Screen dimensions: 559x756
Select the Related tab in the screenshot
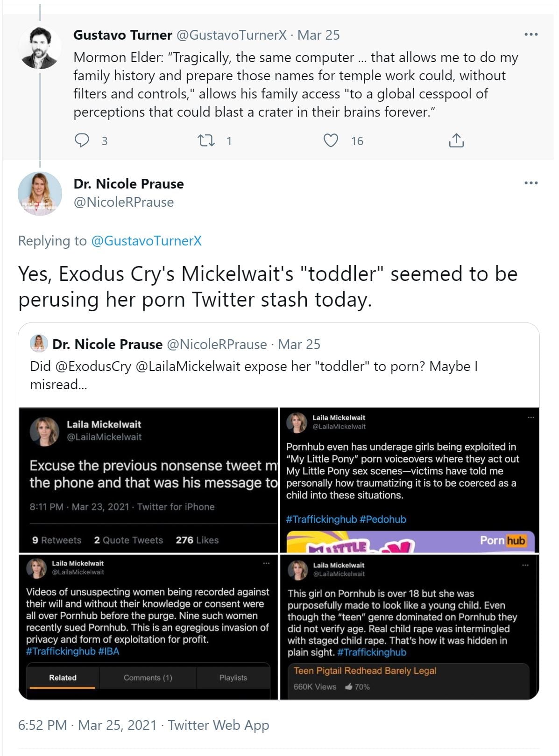pyautogui.click(x=63, y=678)
